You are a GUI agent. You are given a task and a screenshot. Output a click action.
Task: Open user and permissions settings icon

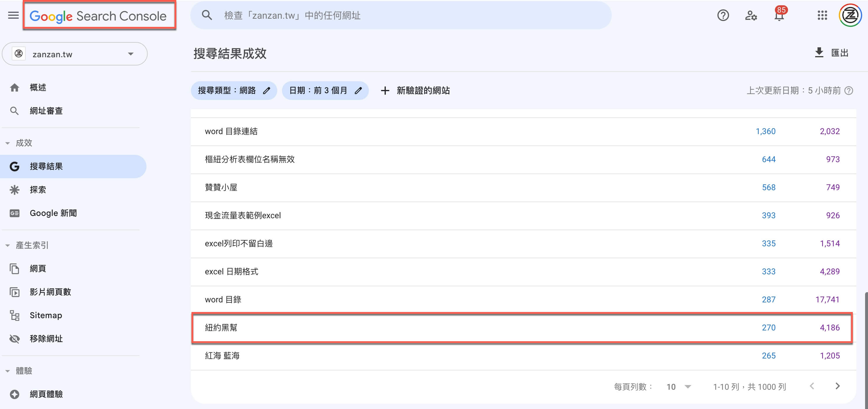[751, 15]
